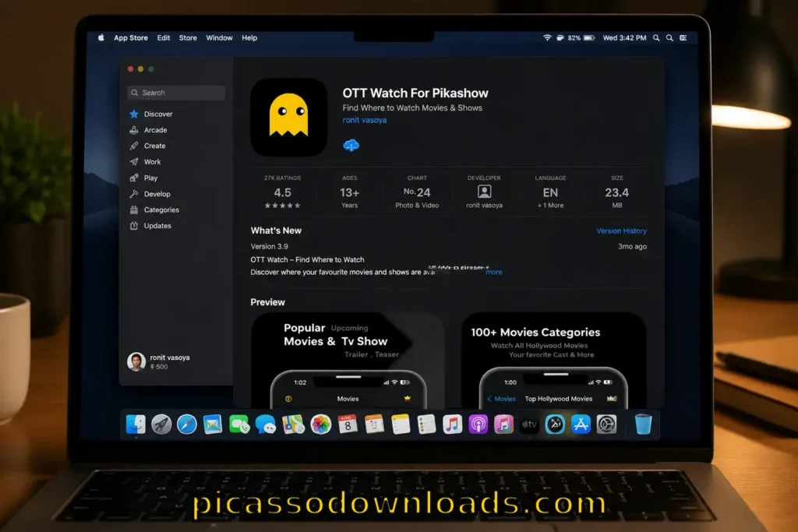Click the 13+ age rating info

pyautogui.click(x=350, y=192)
